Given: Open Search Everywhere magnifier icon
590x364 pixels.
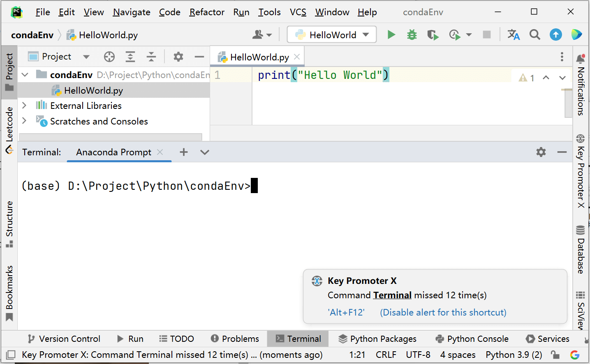Looking at the screenshot, I should pyautogui.click(x=534, y=35).
